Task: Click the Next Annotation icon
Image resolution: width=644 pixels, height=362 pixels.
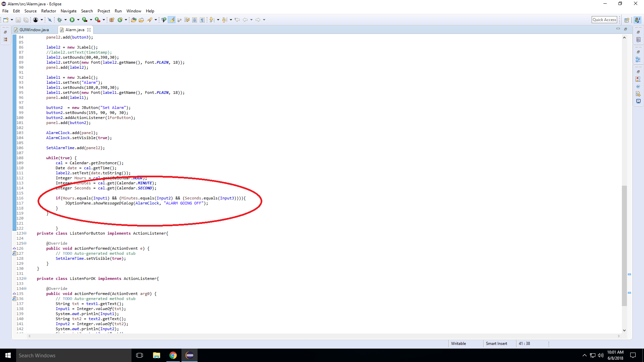Action: click(212, 20)
